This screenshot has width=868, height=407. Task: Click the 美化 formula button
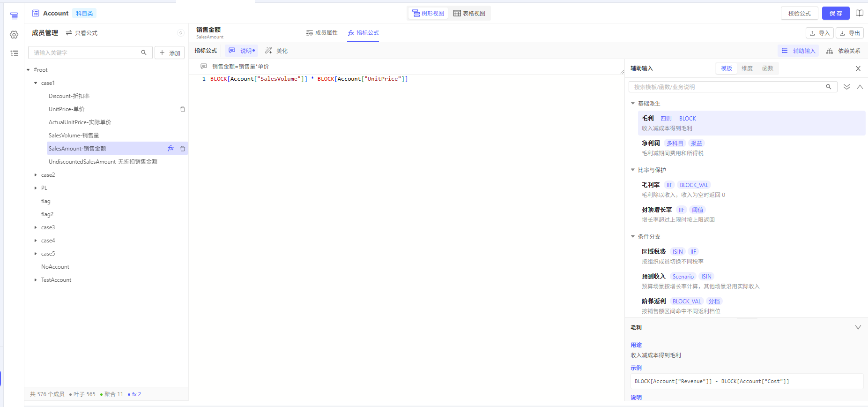pos(276,51)
